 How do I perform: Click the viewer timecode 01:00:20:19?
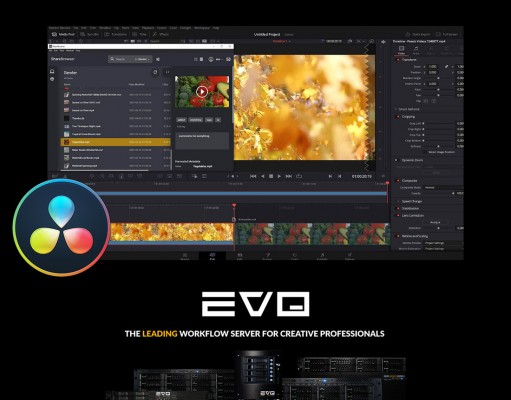coord(362,176)
